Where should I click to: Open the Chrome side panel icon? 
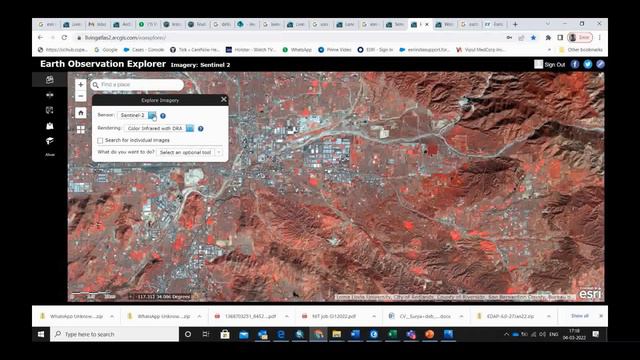coord(560,38)
